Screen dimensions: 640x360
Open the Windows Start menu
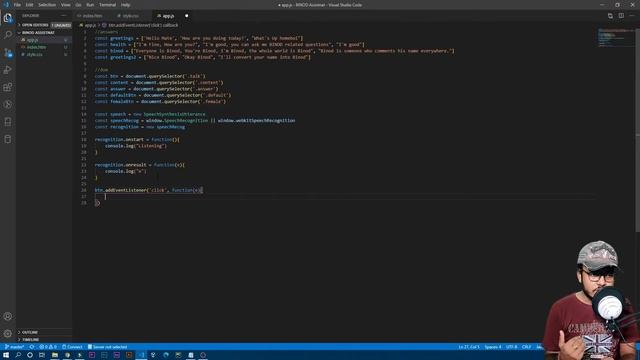[6, 355]
